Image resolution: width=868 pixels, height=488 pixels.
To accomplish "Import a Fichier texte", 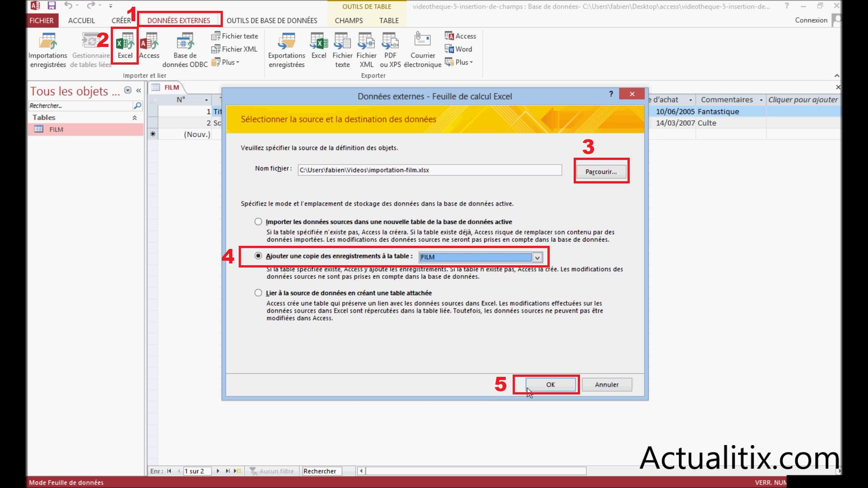I will [x=235, y=36].
